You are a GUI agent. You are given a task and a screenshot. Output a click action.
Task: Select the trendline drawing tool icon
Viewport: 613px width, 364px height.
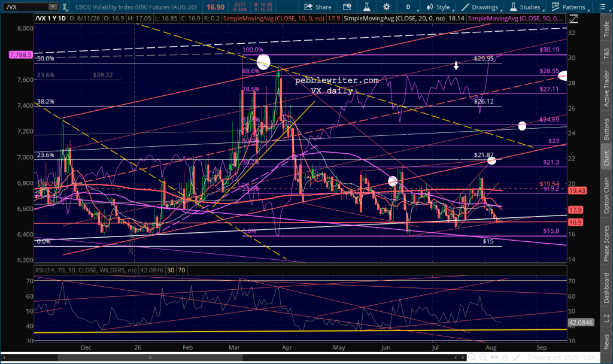coord(517,357)
